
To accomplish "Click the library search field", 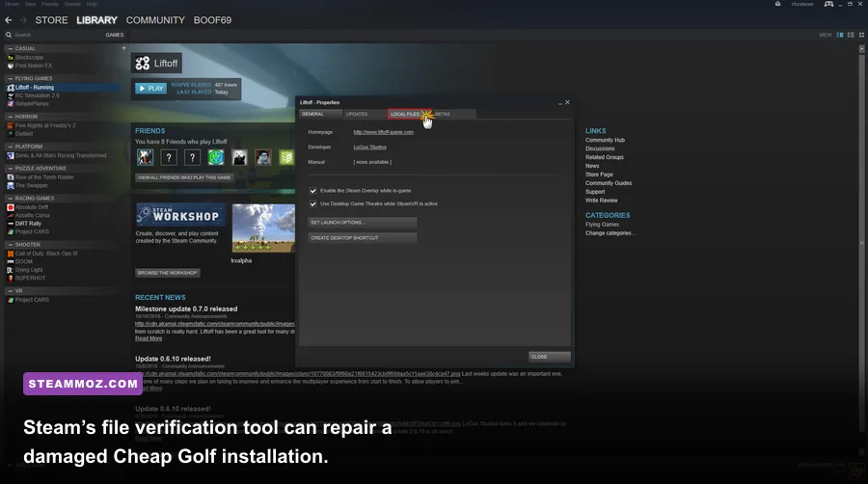I will tap(55, 35).
